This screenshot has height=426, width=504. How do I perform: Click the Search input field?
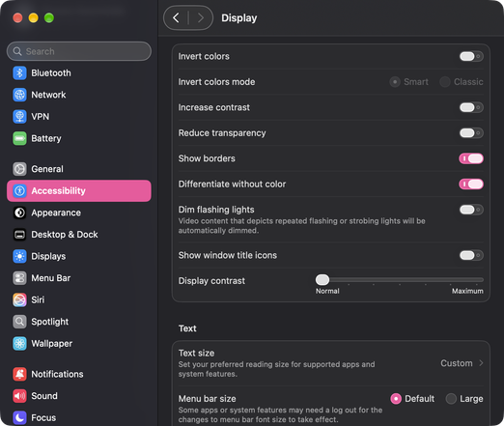(x=79, y=51)
